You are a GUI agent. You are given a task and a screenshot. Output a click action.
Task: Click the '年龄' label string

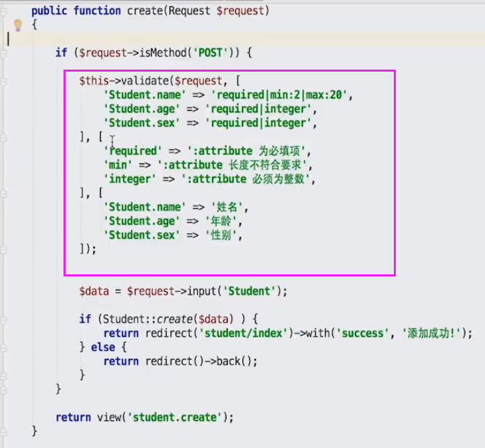221,221
